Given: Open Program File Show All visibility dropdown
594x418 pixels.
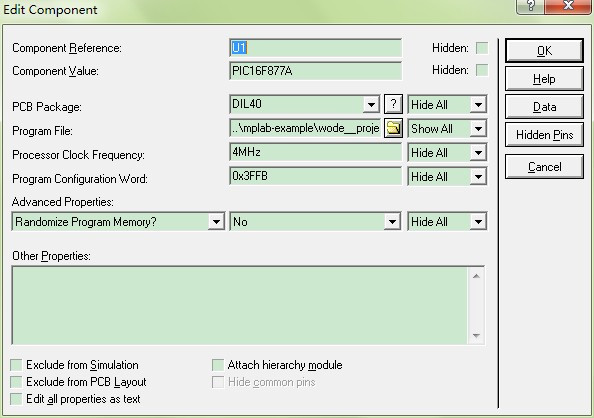Looking at the screenshot, I should 478,129.
